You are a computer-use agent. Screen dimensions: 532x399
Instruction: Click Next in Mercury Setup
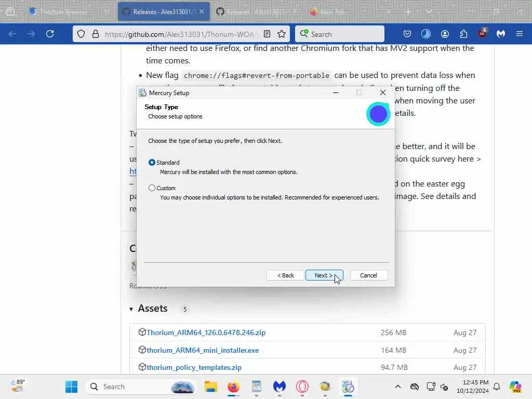pyautogui.click(x=324, y=275)
